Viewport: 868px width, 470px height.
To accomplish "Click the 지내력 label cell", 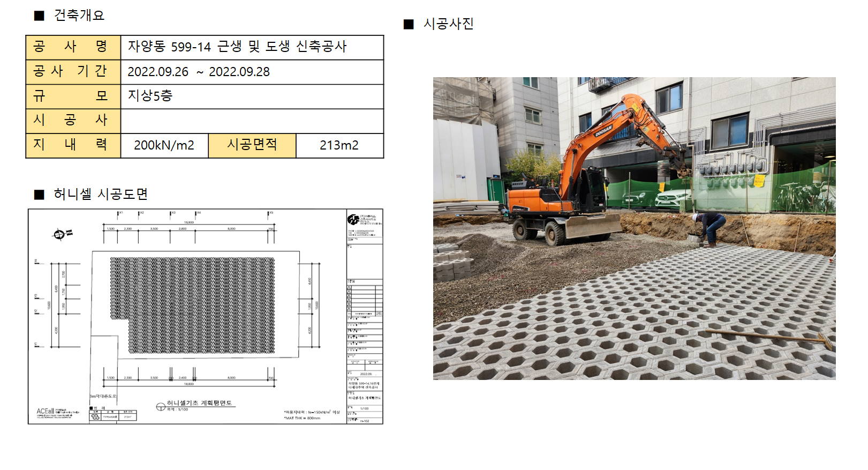I will [x=73, y=146].
